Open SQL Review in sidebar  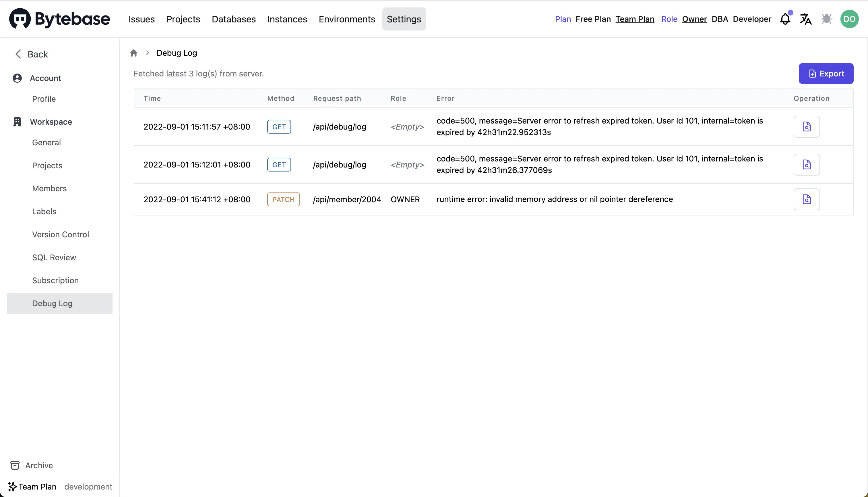point(54,257)
